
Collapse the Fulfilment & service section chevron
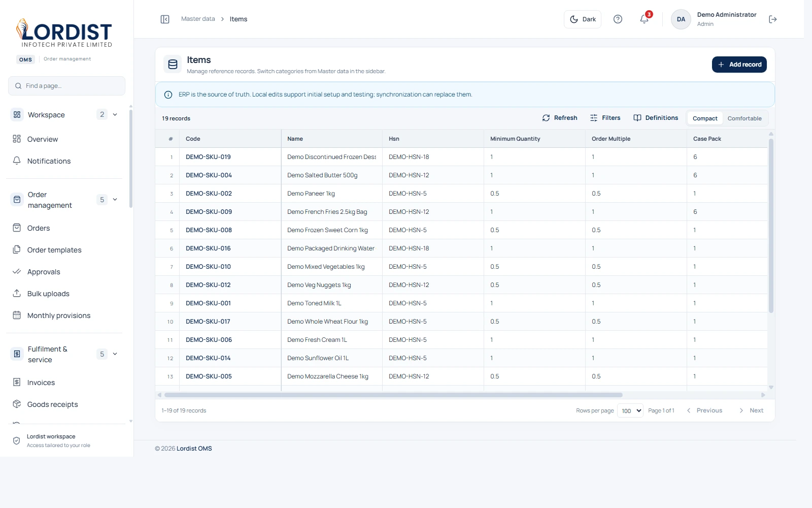click(115, 354)
